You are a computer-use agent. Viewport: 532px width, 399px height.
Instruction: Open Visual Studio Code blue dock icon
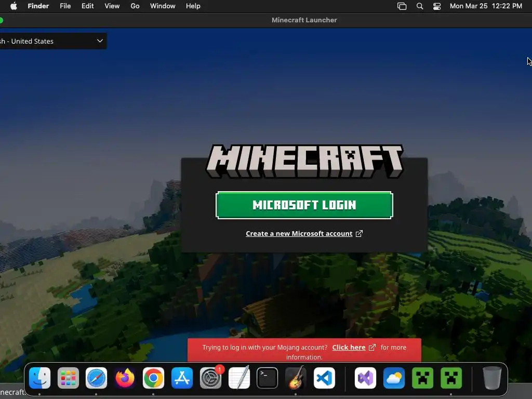click(324, 378)
